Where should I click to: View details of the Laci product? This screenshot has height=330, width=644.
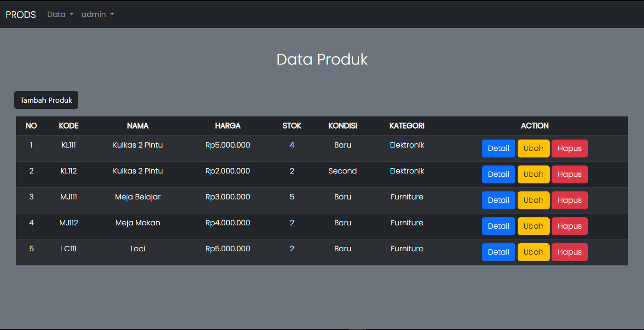click(498, 252)
